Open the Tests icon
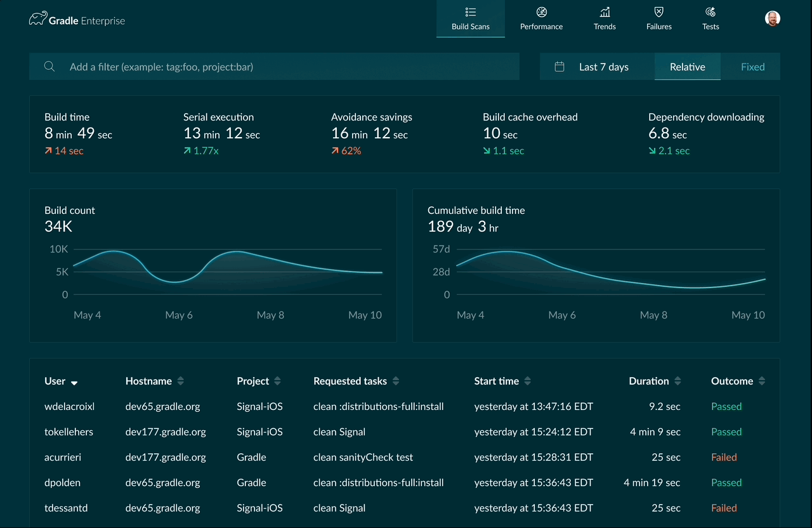 tap(710, 11)
